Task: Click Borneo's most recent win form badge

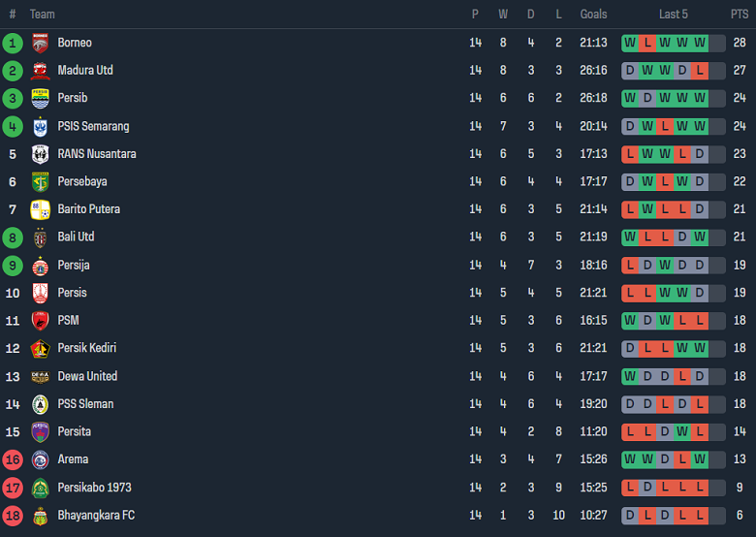Action: click(x=700, y=43)
